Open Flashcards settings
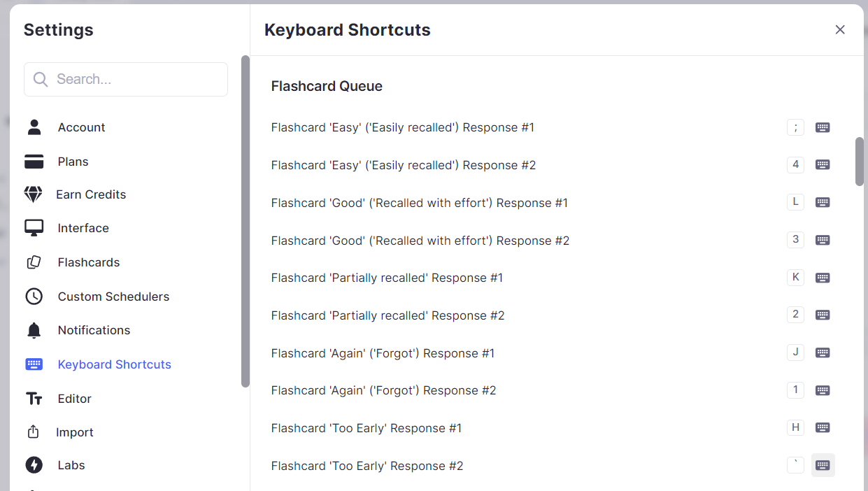The image size is (868, 491). 88,262
